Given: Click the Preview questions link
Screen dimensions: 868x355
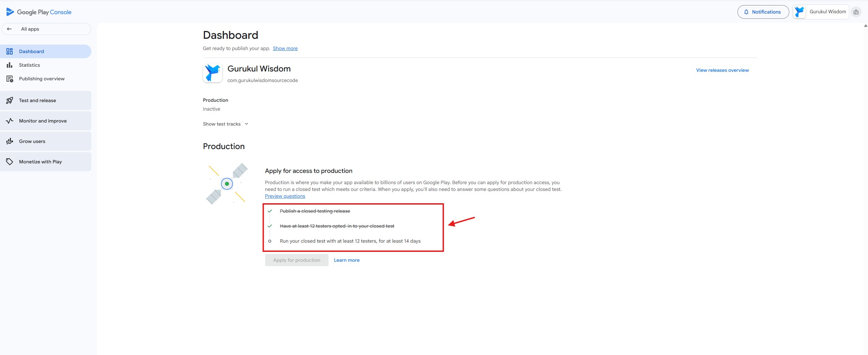Looking at the screenshot, I should (285, 196).
